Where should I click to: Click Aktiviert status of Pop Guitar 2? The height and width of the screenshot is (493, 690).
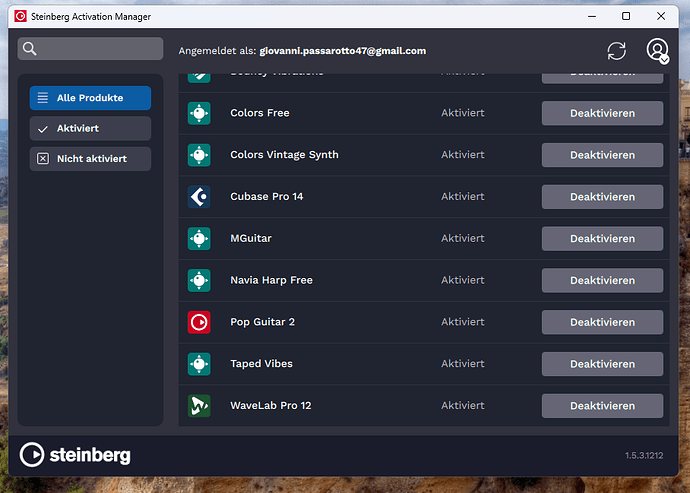[x=463, y=322]
